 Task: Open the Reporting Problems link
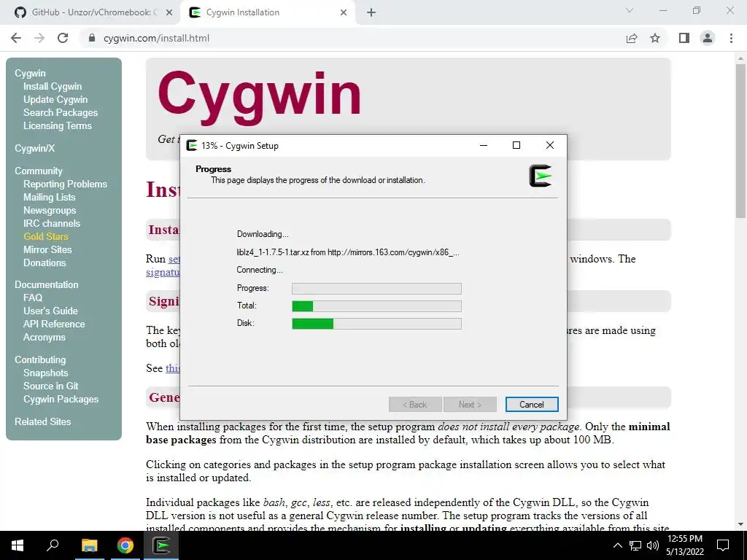tap(65, 184)
